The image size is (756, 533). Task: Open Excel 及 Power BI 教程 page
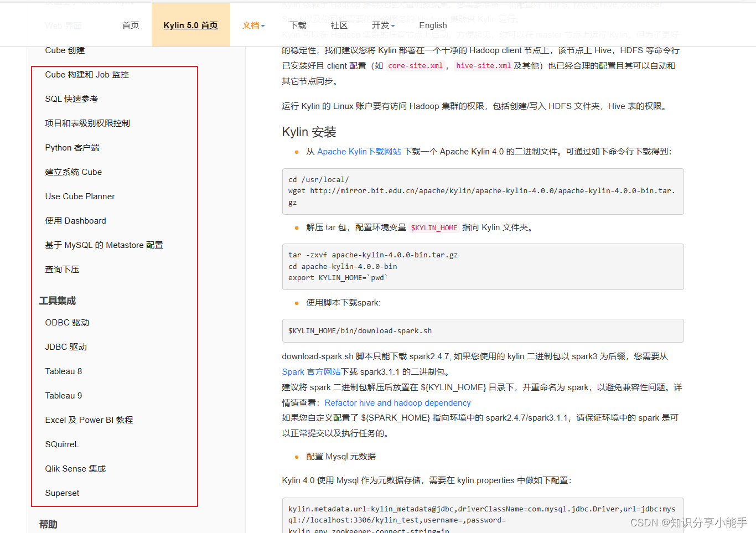click(89, 420)
